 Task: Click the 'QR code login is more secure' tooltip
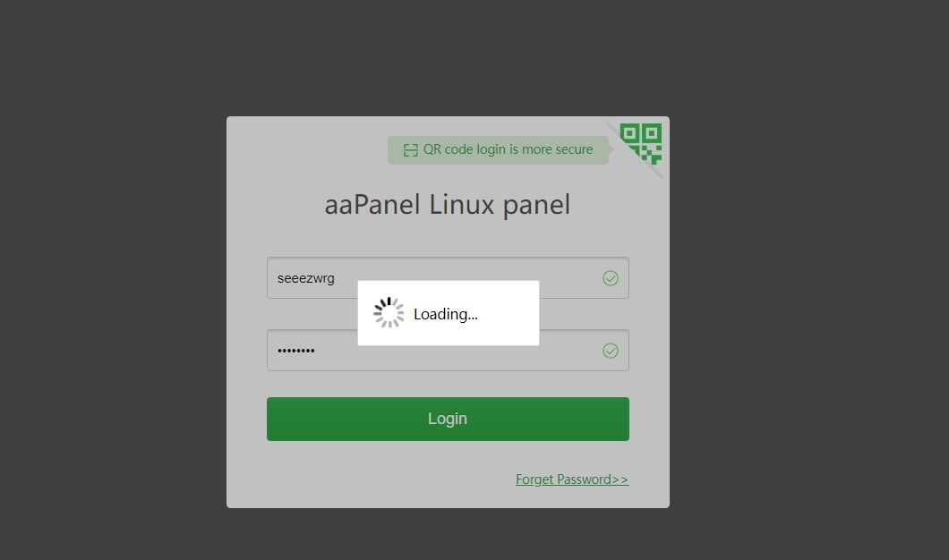click(x=498, y=150)
